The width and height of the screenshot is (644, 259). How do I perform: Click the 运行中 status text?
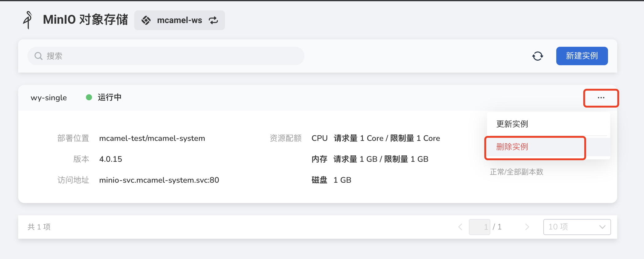(110, 98)
